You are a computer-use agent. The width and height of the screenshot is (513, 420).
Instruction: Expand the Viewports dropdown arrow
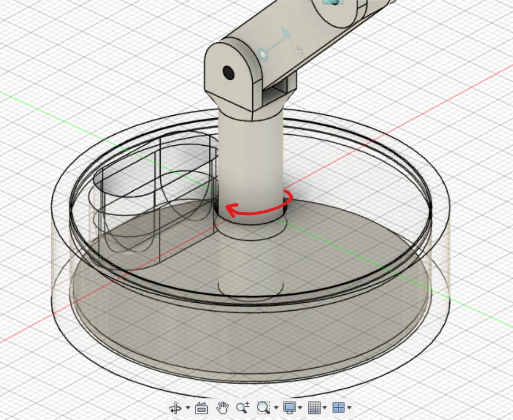[349, 407]
